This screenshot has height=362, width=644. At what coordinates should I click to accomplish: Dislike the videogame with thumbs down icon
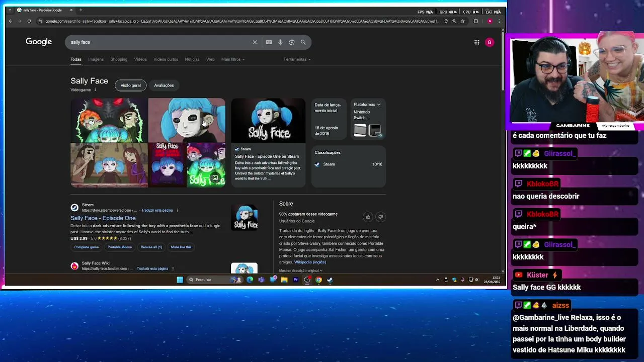pyautogui.click(x=380, y=217)
